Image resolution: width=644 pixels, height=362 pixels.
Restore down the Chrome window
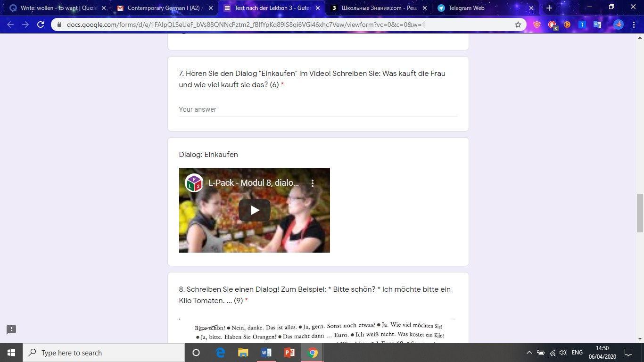[x=611, y=7]
